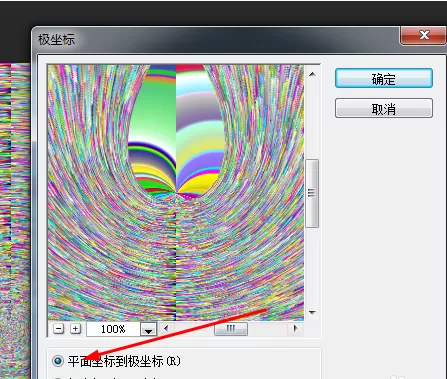Open the 100% zoom dropdown arrow

[x=148, y=329]
